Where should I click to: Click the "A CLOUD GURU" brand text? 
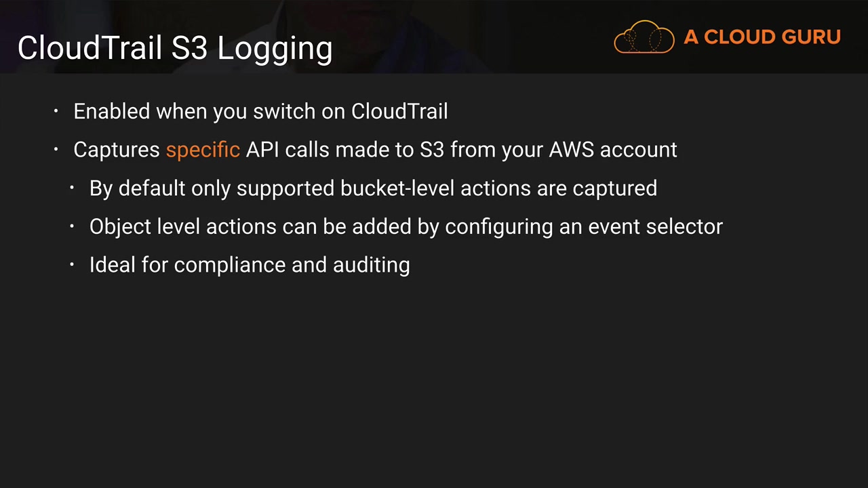coord(762,37)
